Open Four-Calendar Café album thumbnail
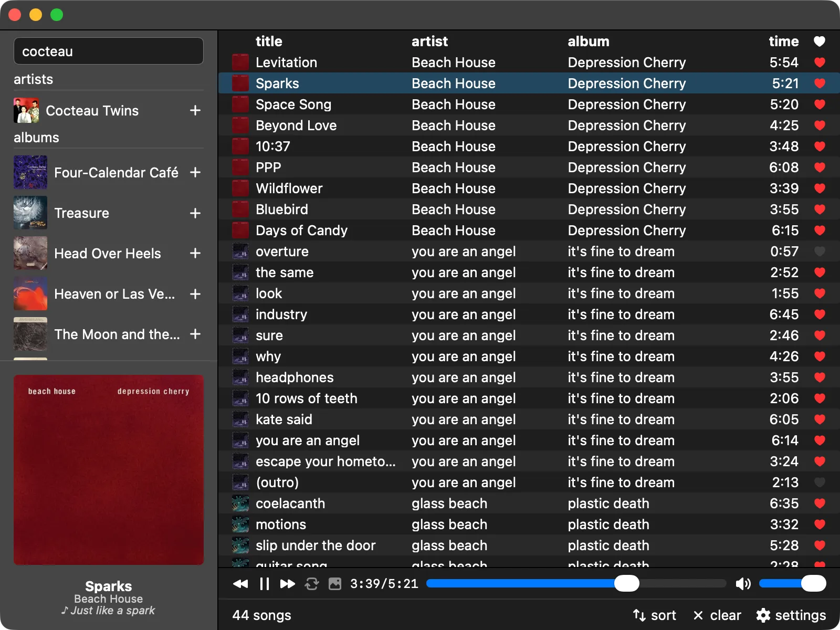Viewport: 840px width, 630px height. [x=30, y=172]
